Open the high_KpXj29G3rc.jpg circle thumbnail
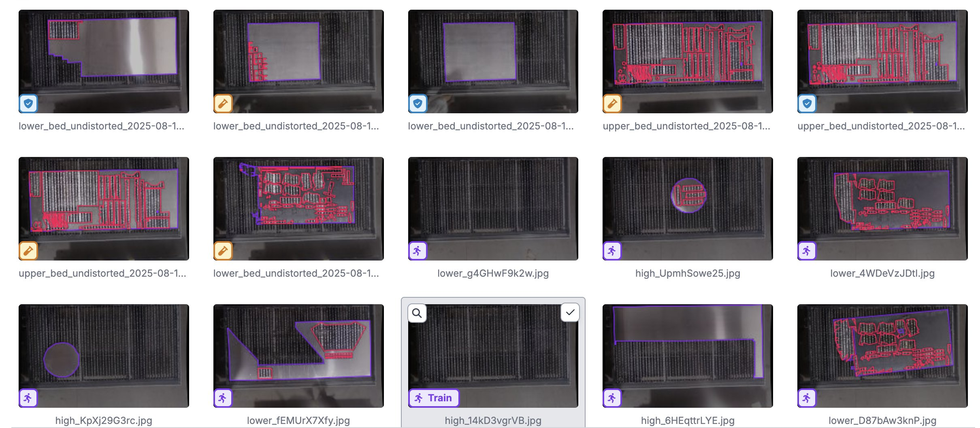 (104, 356)
